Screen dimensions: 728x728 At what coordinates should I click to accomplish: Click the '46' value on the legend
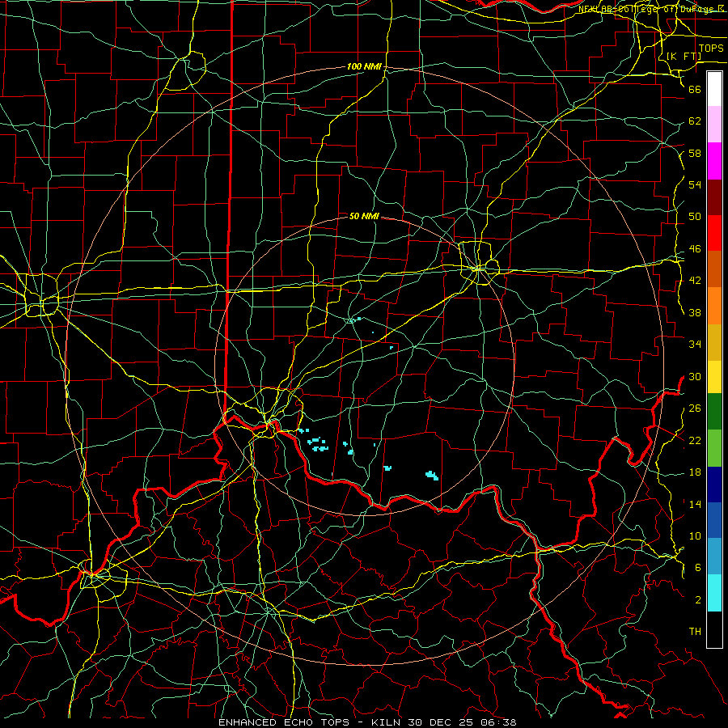click(695, 249)
